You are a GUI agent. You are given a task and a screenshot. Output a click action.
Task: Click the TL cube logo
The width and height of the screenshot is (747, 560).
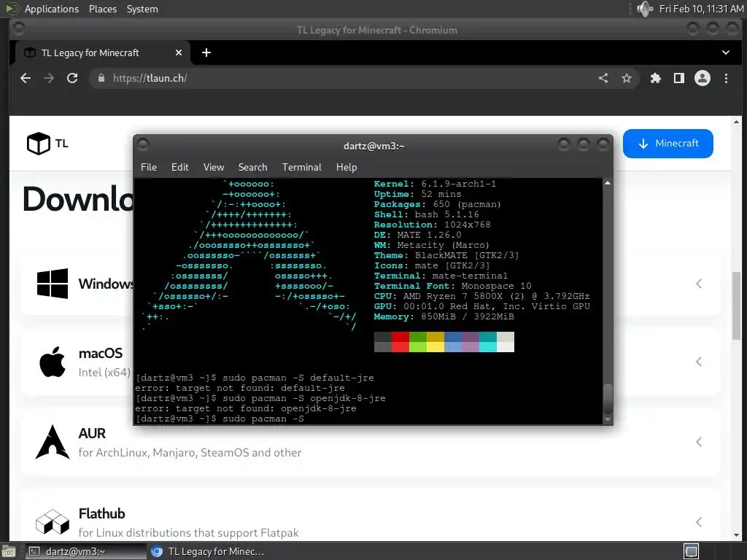pos(39,144)
